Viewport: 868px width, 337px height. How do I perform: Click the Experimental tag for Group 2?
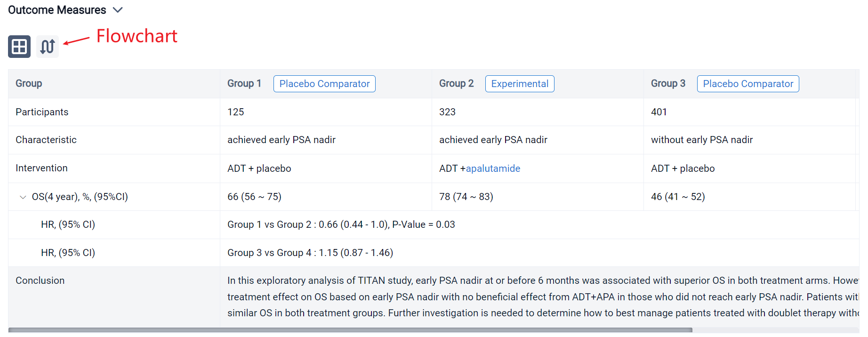(520, 84)
